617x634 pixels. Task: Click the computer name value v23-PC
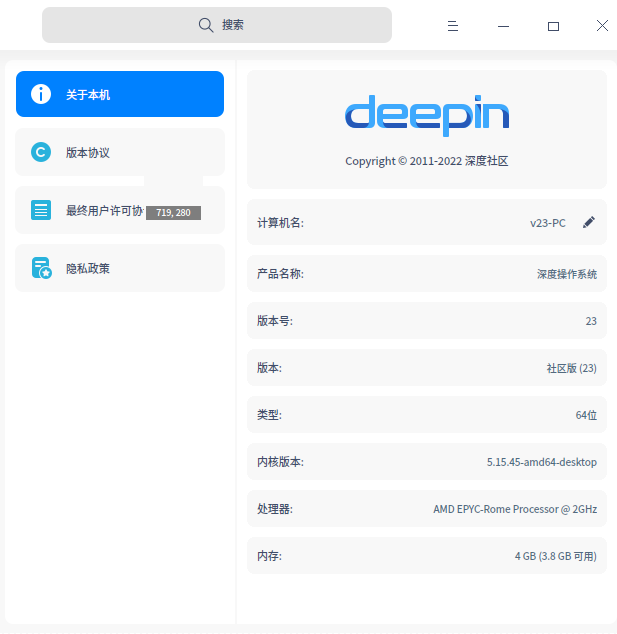(548, 223)
